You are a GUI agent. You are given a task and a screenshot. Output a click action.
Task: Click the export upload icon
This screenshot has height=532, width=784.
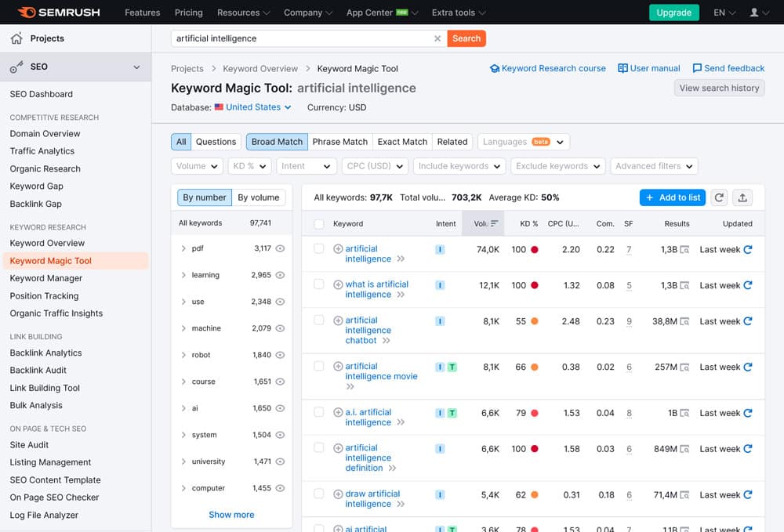click(743, 197)
